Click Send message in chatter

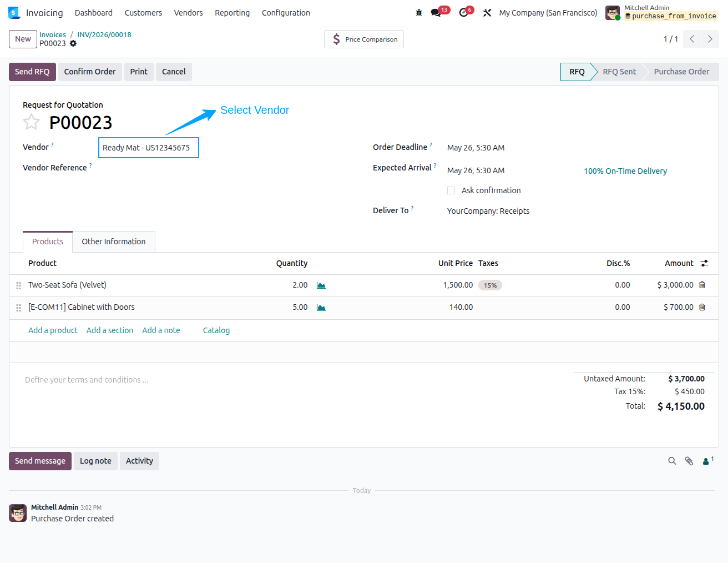click(x=40, y=461)
